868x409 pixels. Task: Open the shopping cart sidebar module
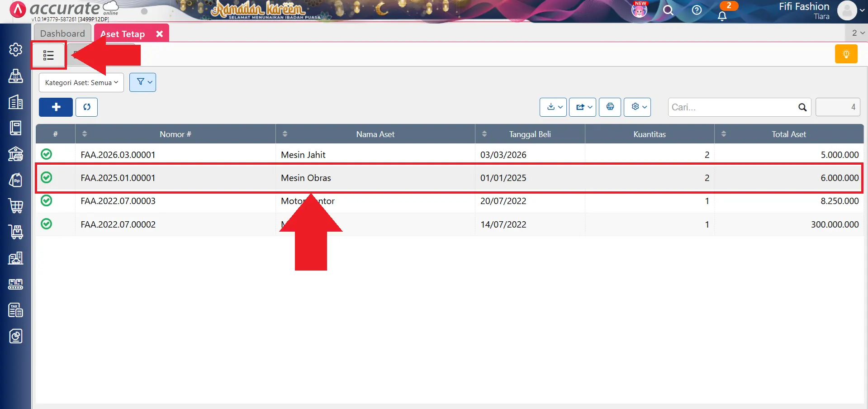click(x=16, y=206)
